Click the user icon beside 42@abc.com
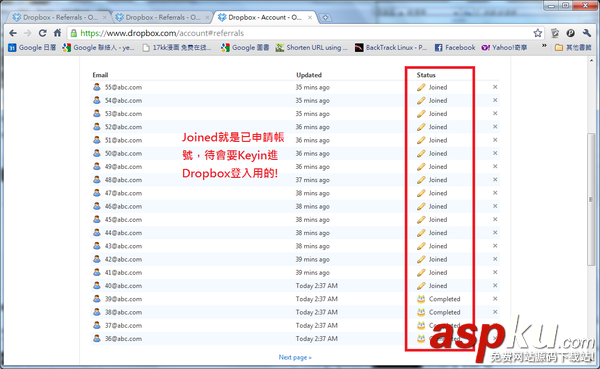This screenshot has width=600, height=369. tap(97, 259)
